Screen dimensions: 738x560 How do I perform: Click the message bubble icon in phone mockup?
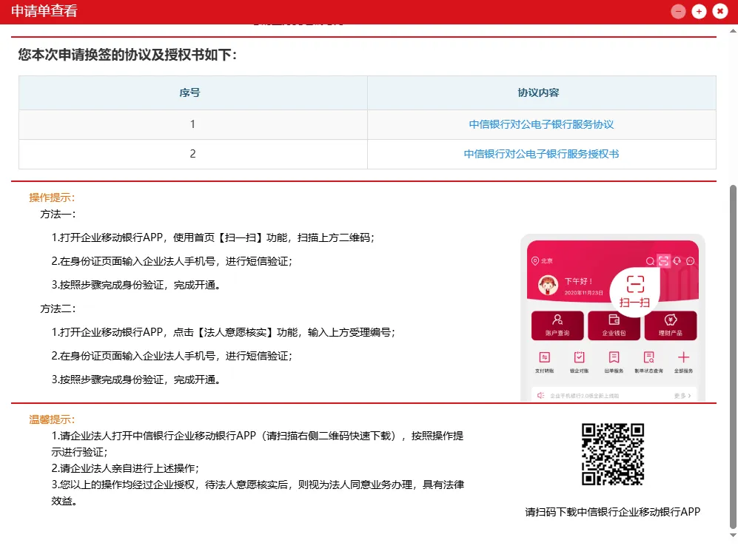691,261
